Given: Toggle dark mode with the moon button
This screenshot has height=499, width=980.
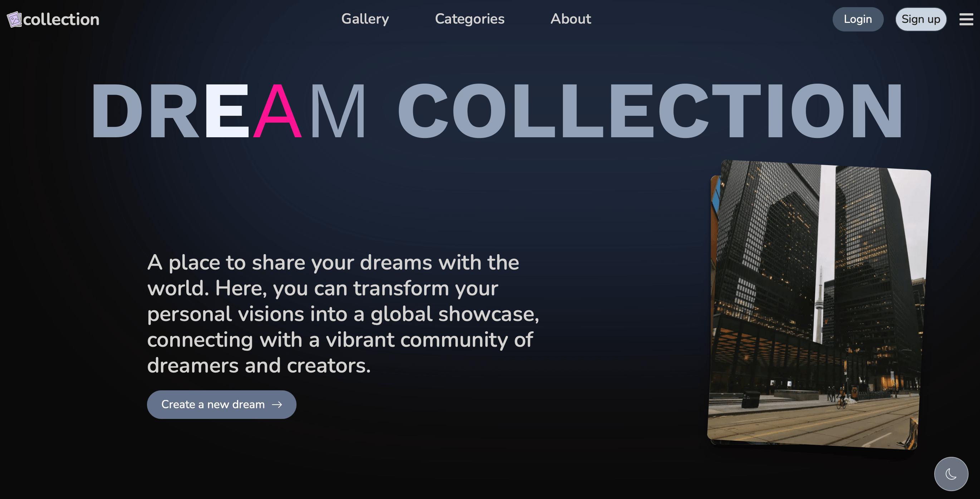Looking at the screenshot, I should 951,474.
